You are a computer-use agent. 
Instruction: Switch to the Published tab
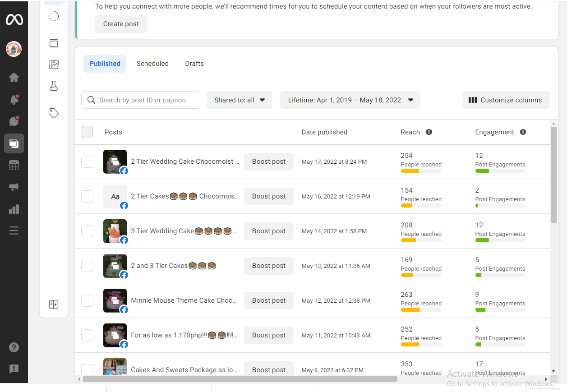coord(105,64)
